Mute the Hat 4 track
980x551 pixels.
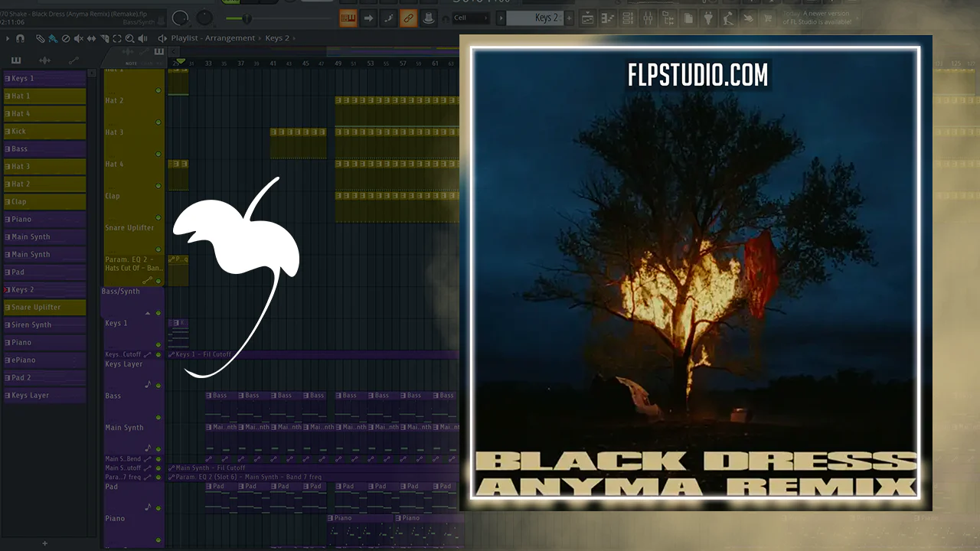tap(158, 186)
